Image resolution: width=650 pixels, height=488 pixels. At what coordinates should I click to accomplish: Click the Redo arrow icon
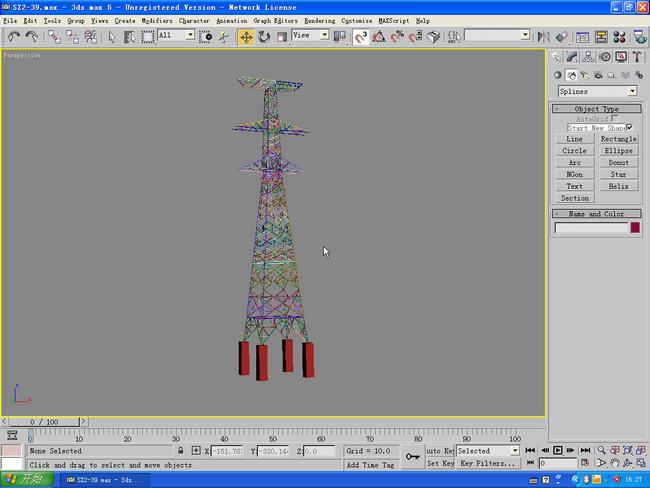point(32,37)
